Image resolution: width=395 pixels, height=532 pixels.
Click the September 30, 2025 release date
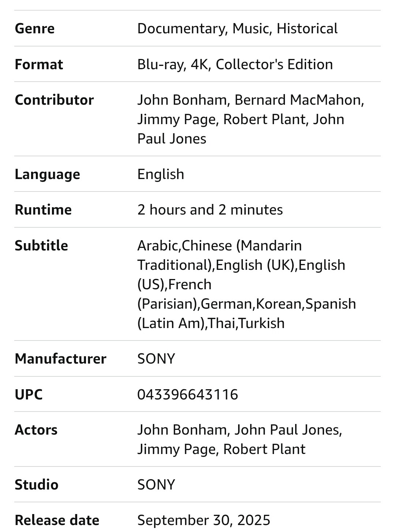pos(204,520)
